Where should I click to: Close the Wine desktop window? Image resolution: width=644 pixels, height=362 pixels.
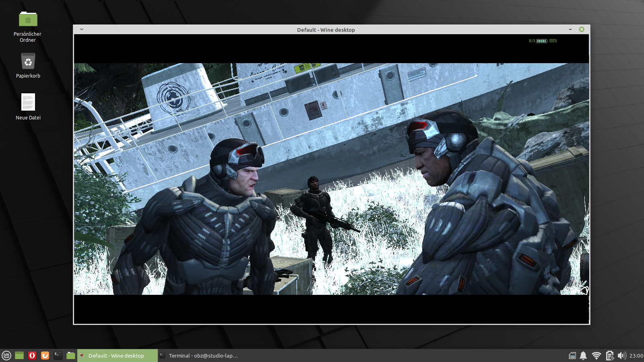click(582, 29)
